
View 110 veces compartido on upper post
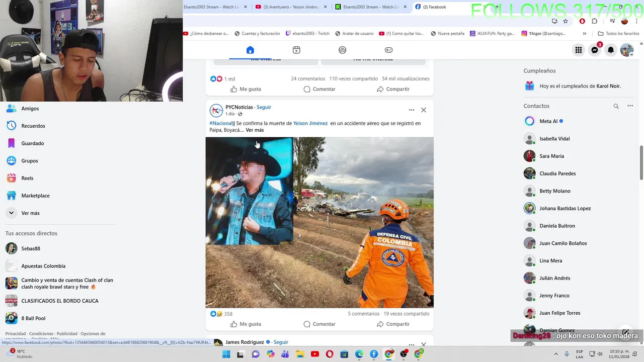coord(353,79)
